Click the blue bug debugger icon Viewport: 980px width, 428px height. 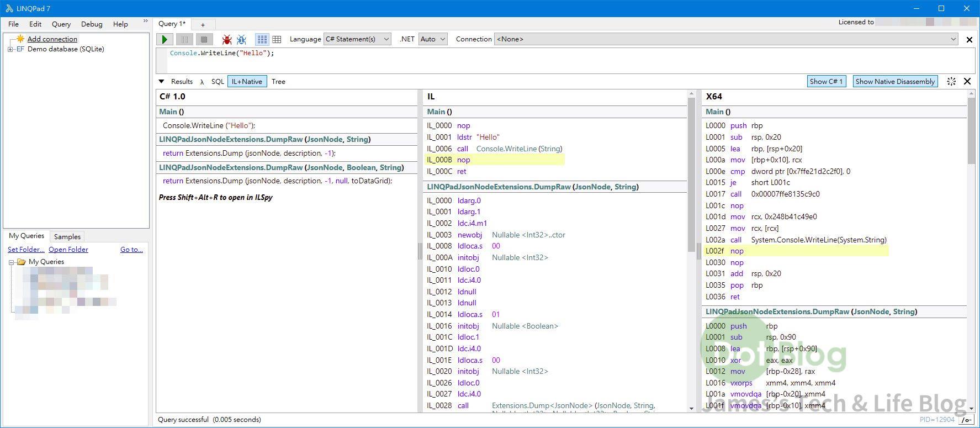pos(241,39)
